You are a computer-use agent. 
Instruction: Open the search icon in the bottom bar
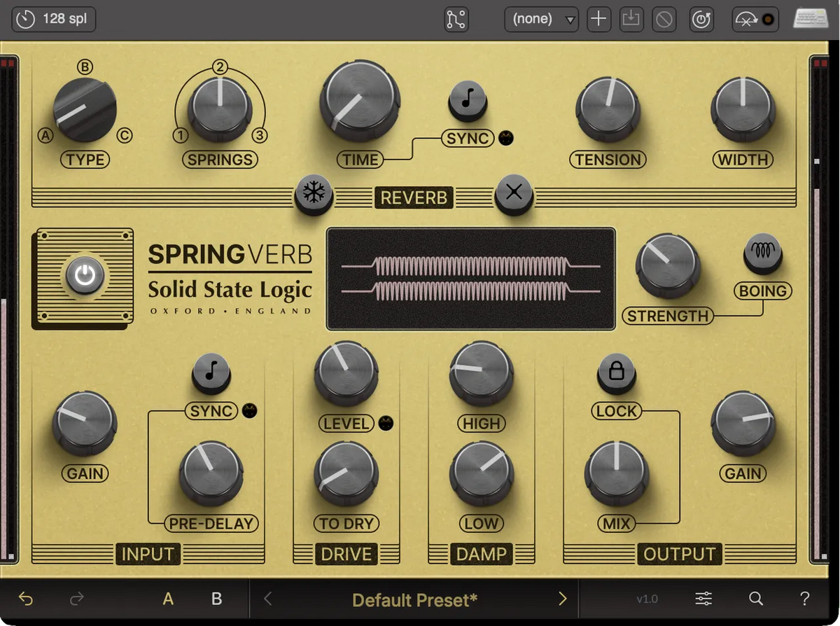(x=755, y=599)
